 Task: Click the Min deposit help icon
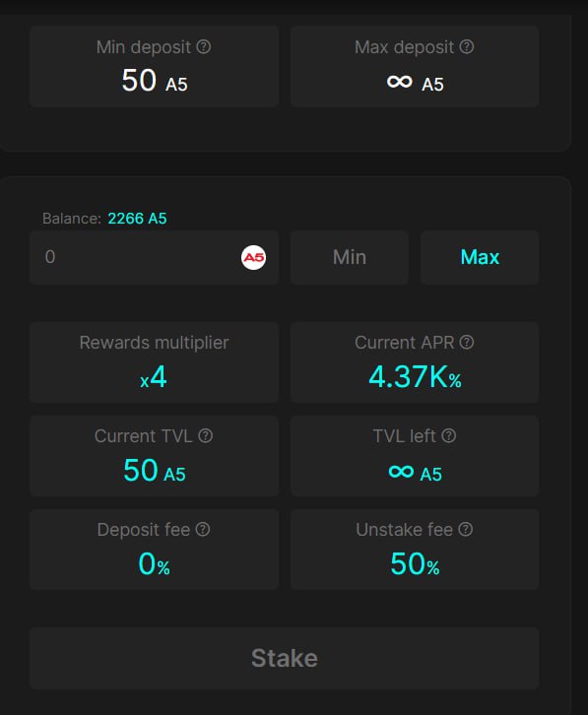pyautogui.click(x=204, y=46)
